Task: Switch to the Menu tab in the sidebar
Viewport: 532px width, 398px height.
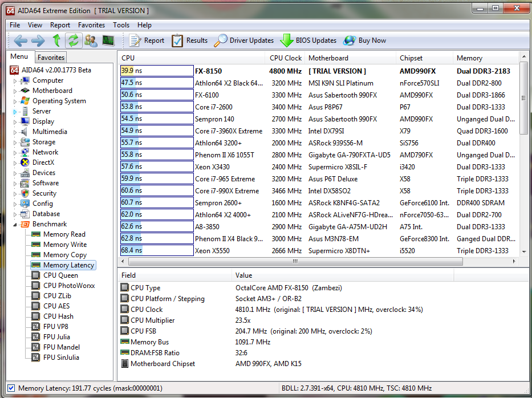Action: pyautogui.click(x=19, y=56)
